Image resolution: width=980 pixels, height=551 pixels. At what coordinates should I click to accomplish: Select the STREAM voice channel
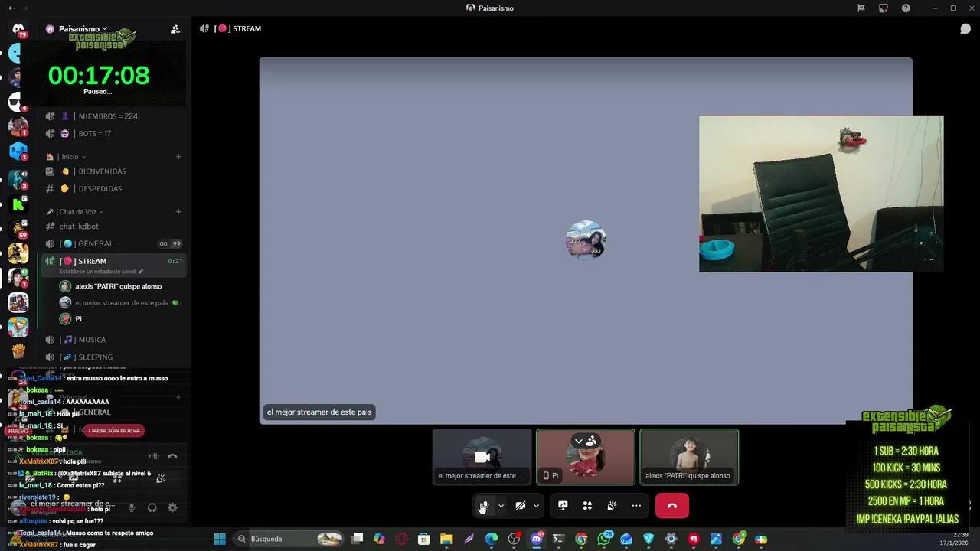[113, 261]
